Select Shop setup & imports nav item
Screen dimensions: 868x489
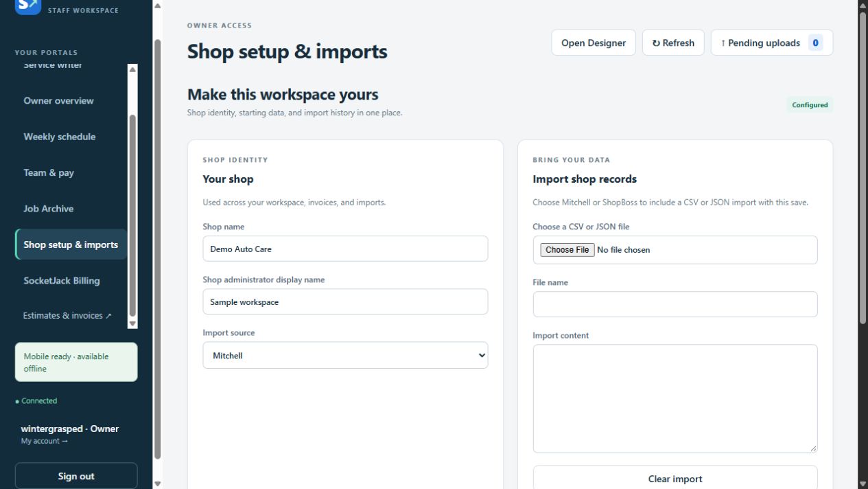71,244
